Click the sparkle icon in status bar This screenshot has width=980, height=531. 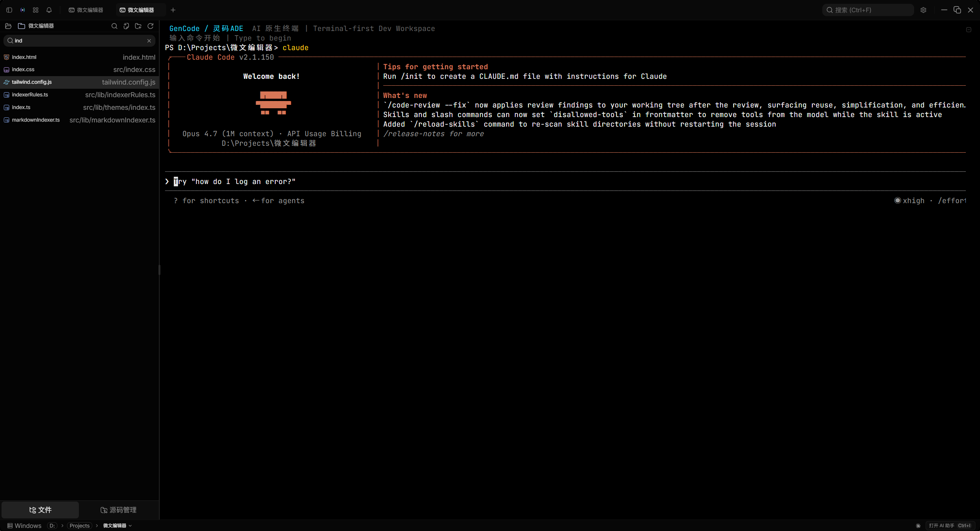point(918,526)
